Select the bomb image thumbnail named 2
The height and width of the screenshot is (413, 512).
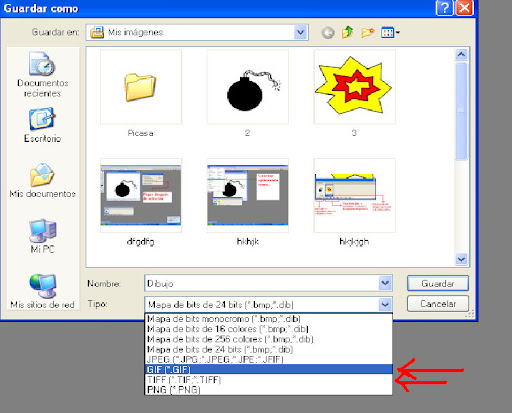248,93
